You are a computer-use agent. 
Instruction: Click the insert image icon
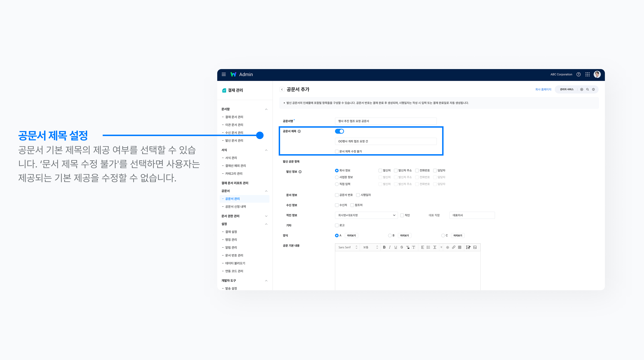pyautogui.click(x=475, y=247)
